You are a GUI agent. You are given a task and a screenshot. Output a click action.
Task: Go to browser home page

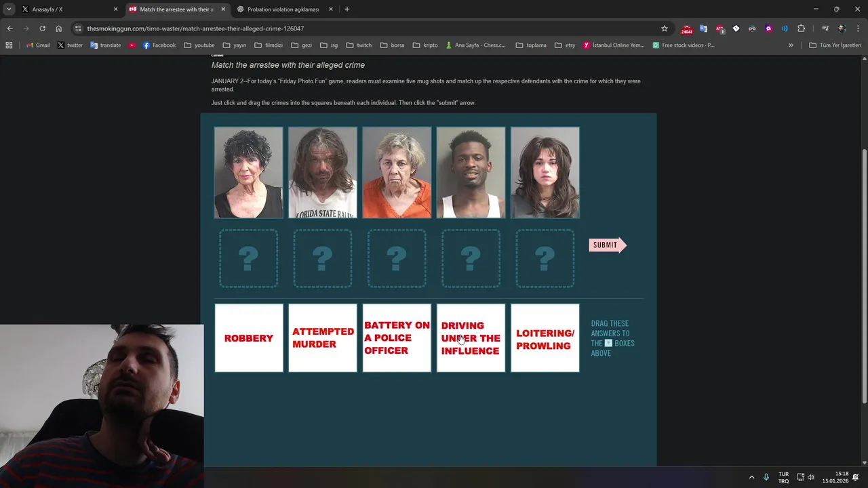pyautogui.click(x=59, y=28)
